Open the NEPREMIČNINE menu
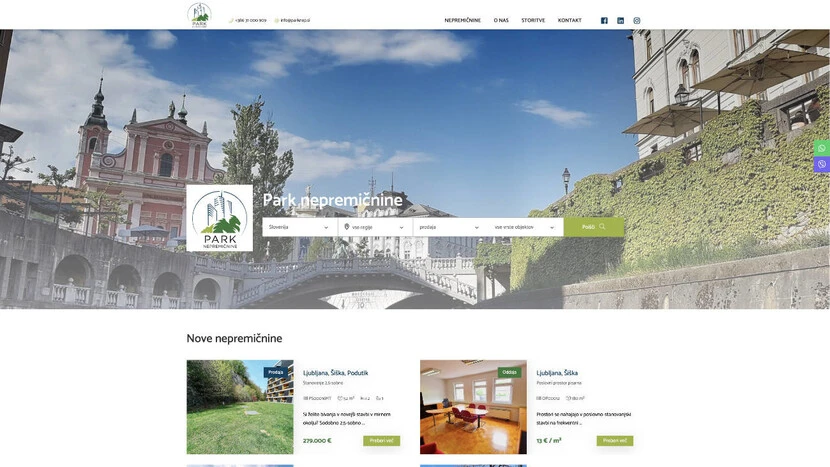This screenshot has width=830, height=467. (462, 20)
